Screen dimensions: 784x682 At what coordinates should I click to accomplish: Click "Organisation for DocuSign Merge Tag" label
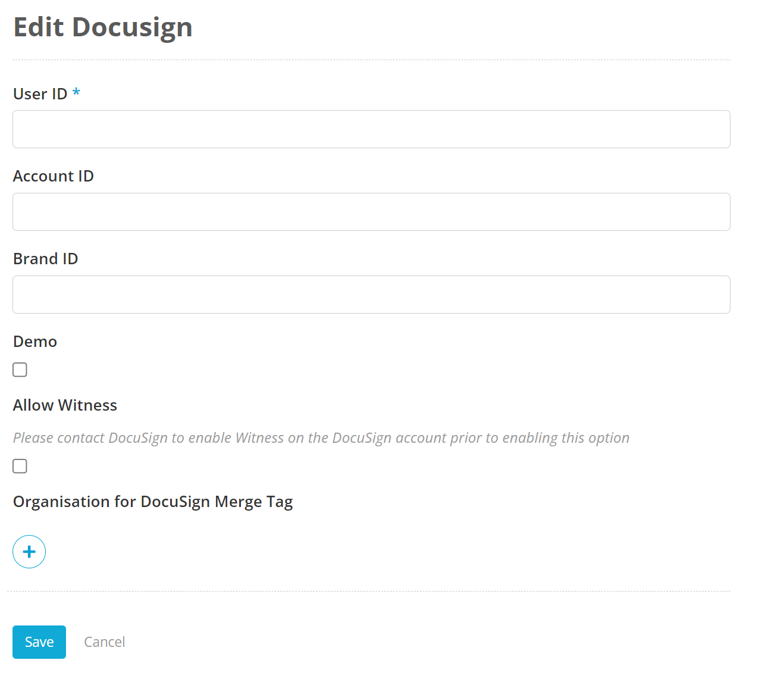153,502
